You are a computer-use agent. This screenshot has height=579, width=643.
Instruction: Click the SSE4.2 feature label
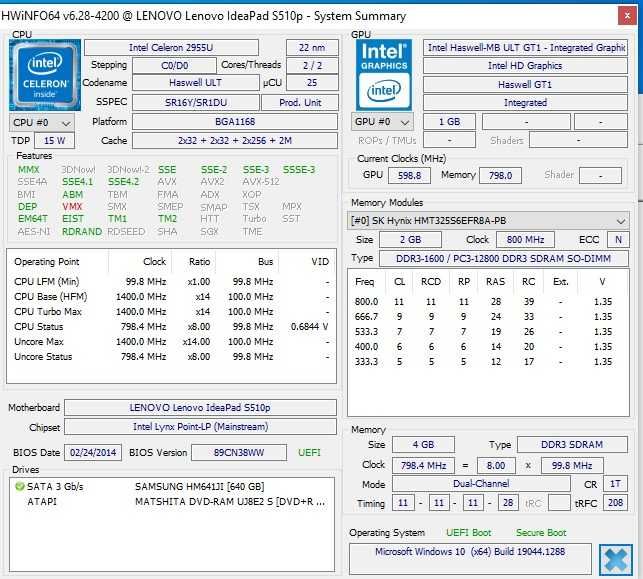(x=123, y=182)
